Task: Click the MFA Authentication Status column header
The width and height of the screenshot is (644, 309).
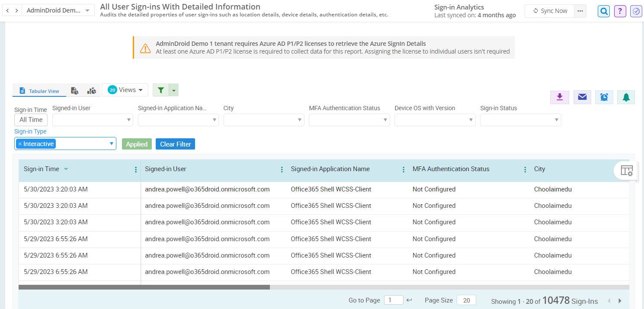Action: (451, 169)
